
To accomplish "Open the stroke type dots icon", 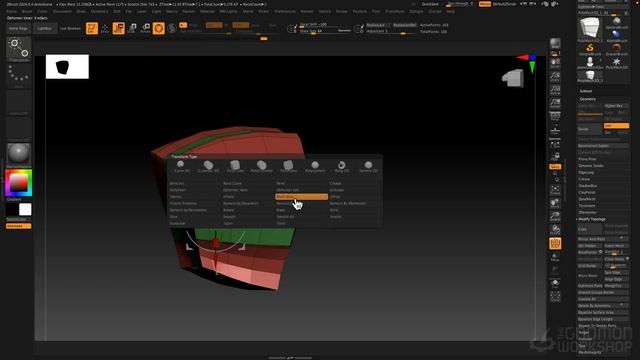I will 19,76.
